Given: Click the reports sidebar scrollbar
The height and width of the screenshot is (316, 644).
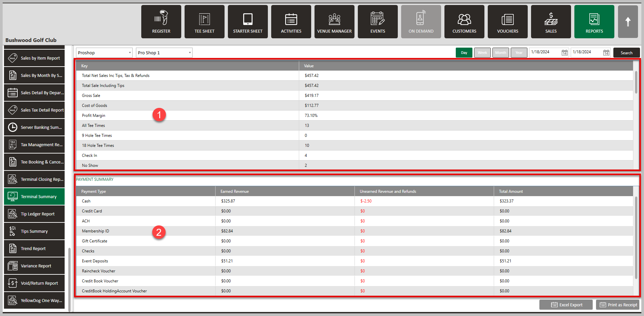Looking at the screenshot, I should click(x=69, y=279).
